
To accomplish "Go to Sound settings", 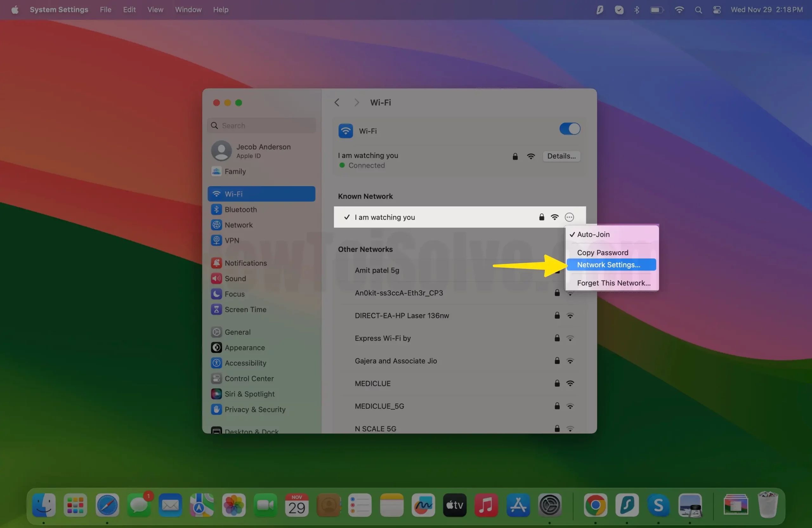I will tap(235, 278).
